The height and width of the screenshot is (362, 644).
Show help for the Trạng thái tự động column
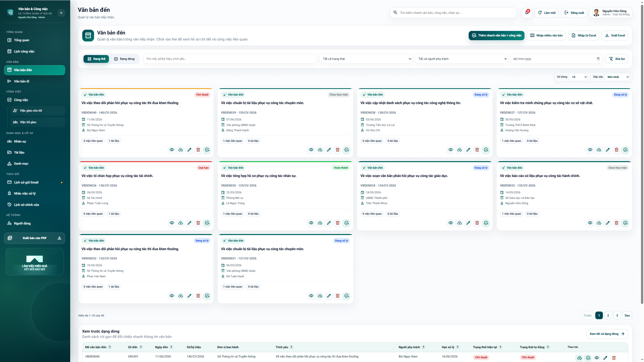(x=548, y=347)
